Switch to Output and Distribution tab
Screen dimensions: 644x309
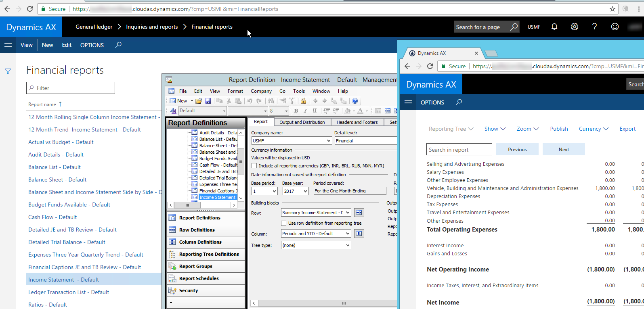pyautogui.click(x=302, y=122)
